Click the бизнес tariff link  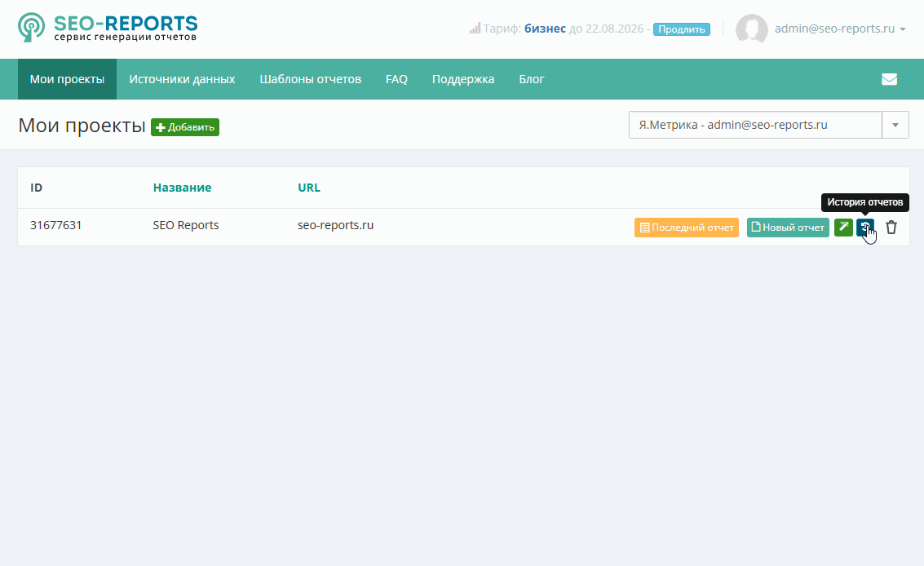[x=545, y=29]
